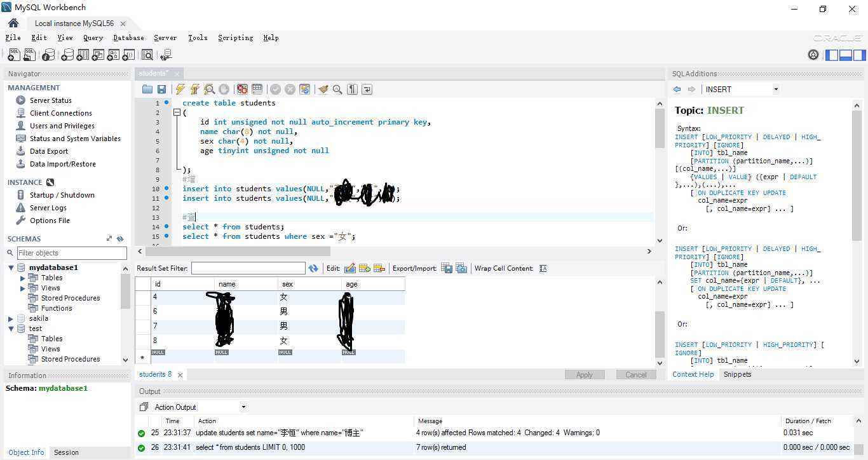This screenshot has height=460, width=868.
Task: Collapse the create table code fold
Action: pyautogui.click(x=177, y=112)
